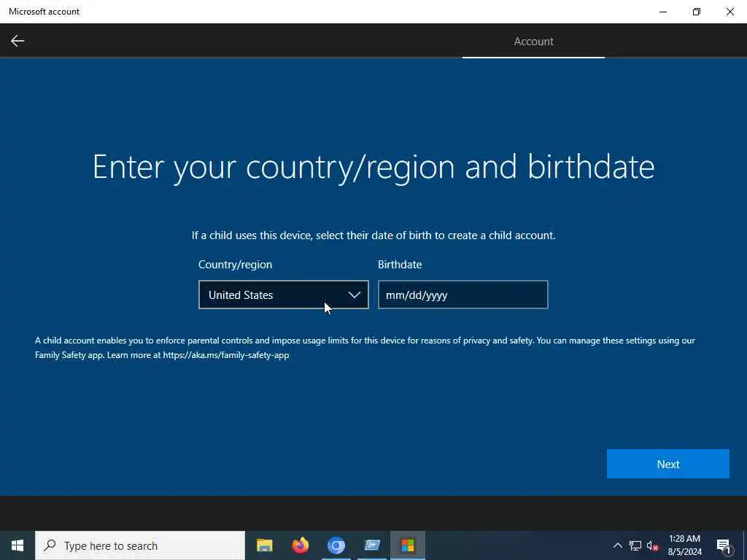This screenshot has height=560, width=747.
Task: Click the muted volume tray icon
Action: point(652,545)
